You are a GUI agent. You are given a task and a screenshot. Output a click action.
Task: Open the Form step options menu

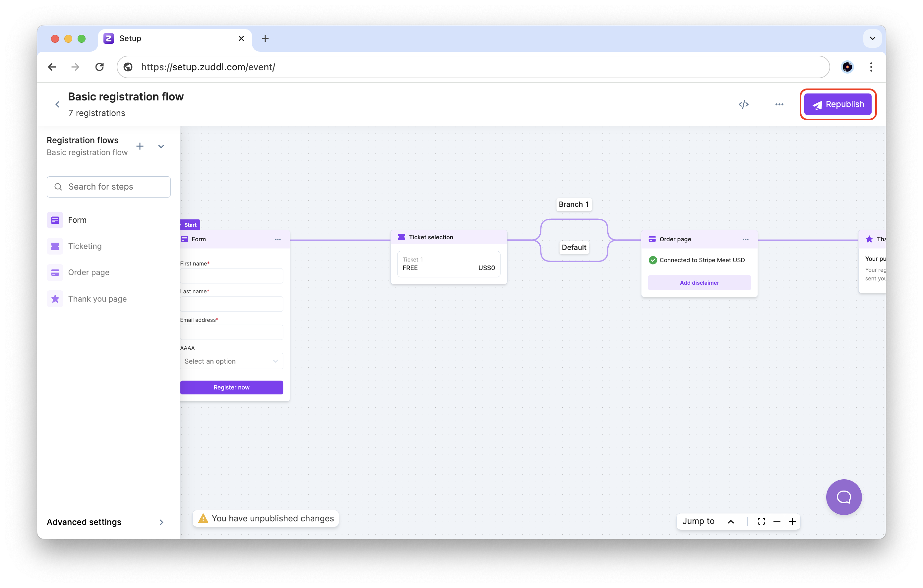point(277,239)
